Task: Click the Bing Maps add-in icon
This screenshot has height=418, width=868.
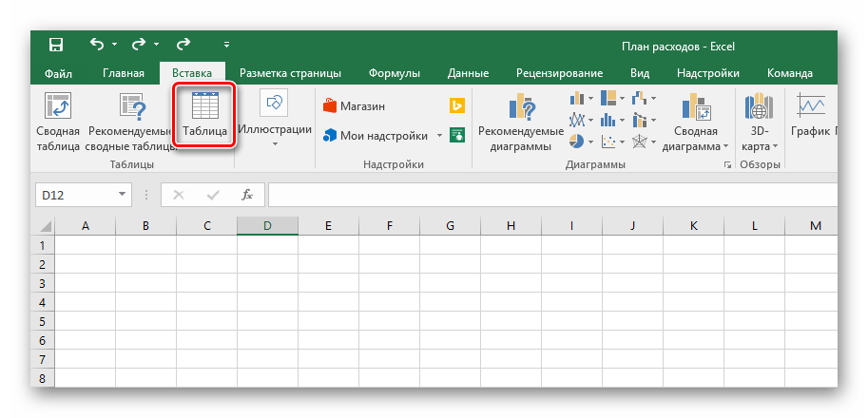Action: point(457,106)
